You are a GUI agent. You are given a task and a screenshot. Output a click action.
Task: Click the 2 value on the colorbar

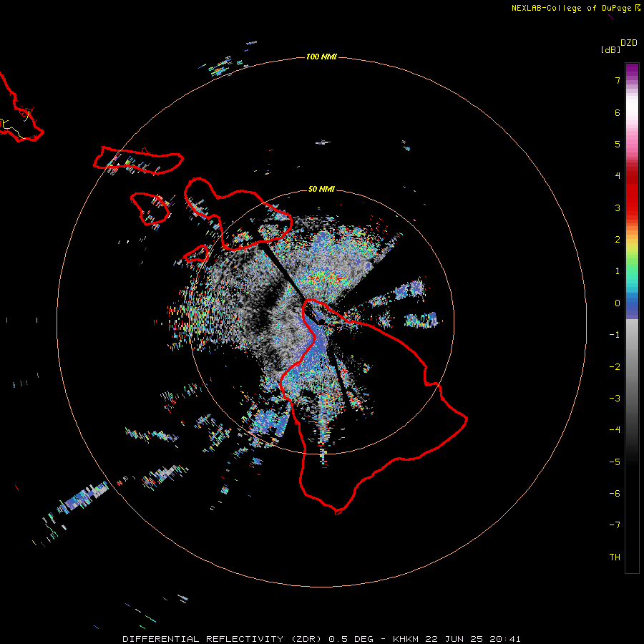tap(618, 240)
